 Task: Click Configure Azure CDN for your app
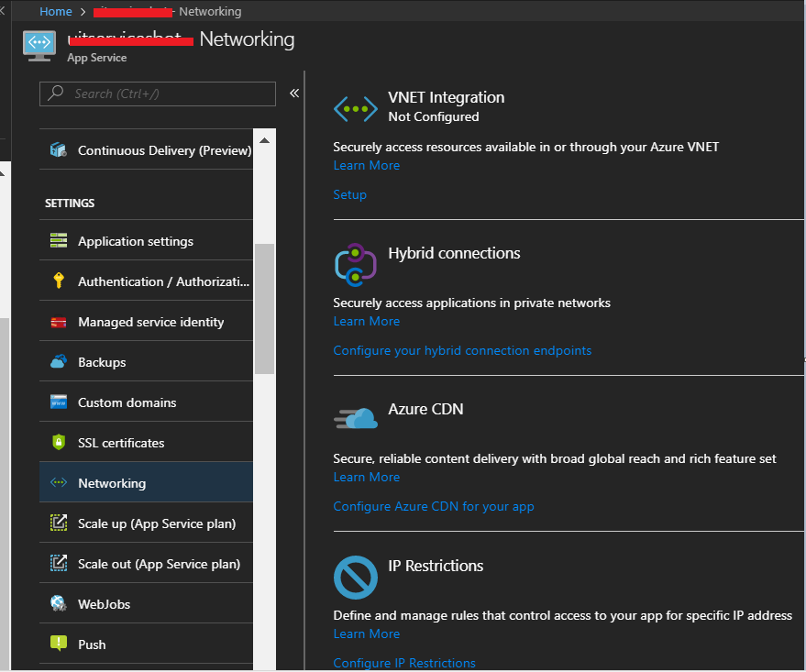tap(434, 506)
